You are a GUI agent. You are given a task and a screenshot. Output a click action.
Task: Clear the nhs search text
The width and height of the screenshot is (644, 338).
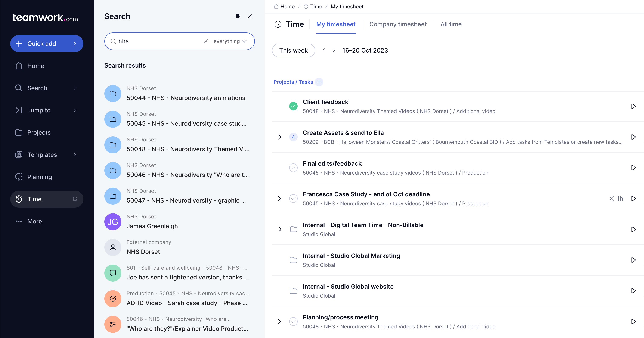(206, 41)
